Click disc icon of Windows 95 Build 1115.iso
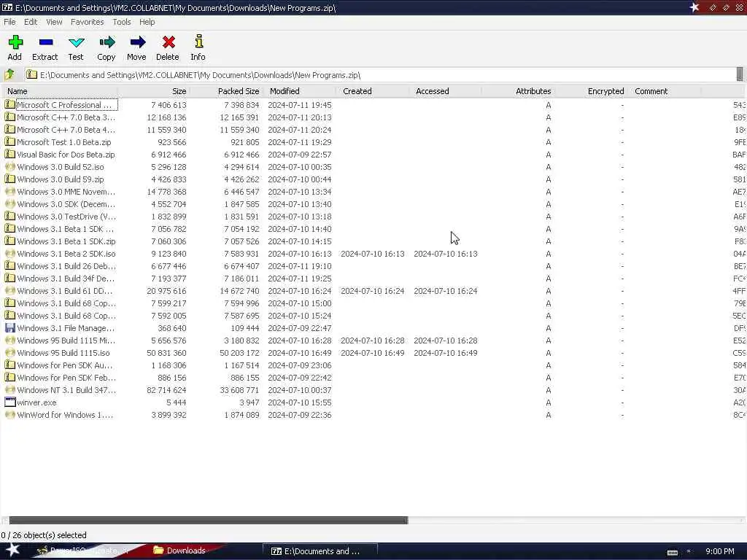The width and height of the screenshot is (747, 560). pos(9,353)
